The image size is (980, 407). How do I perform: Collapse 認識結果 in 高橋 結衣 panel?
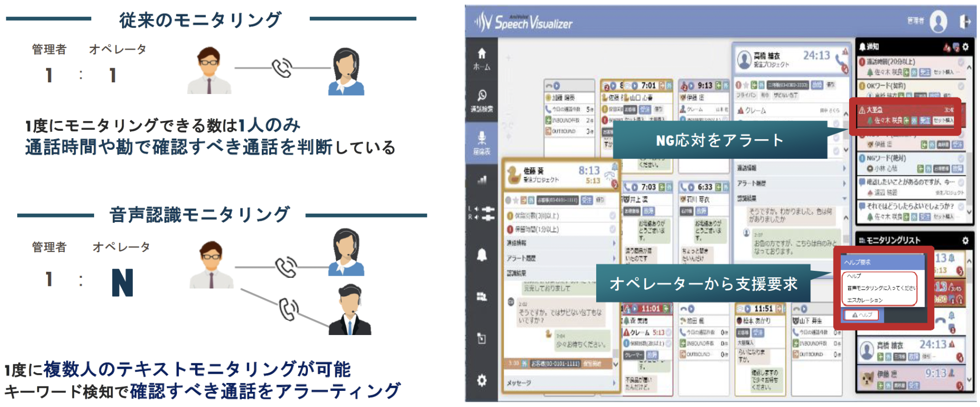(791, 198)
